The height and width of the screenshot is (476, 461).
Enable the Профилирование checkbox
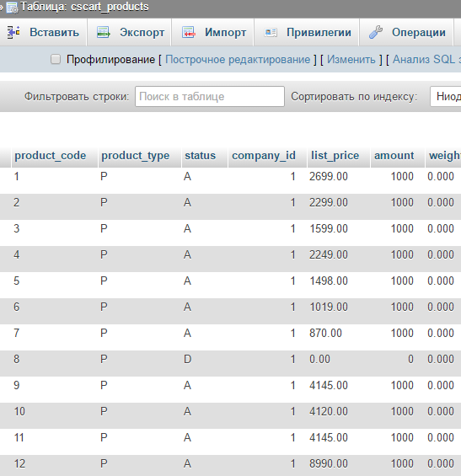56,59
